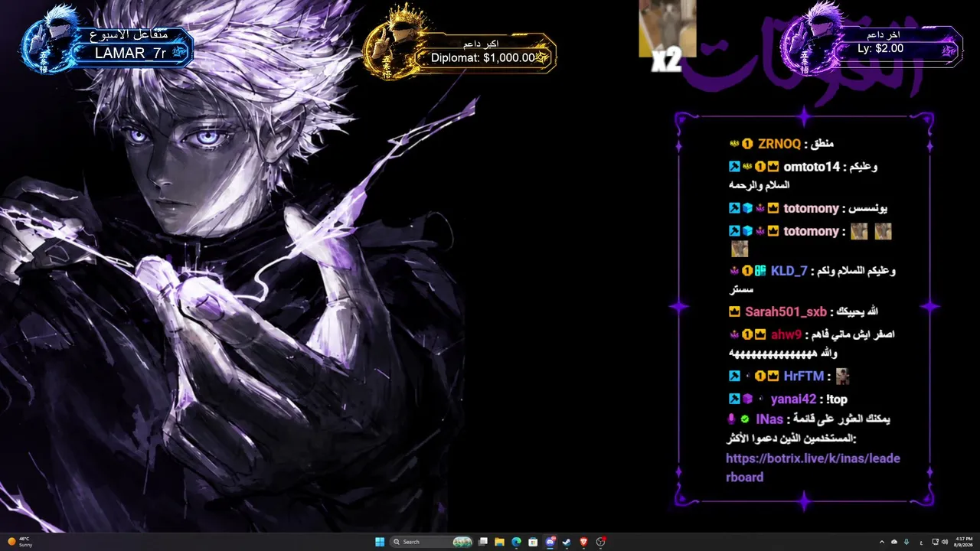Open Task View from the taskbar

(483, 542)
